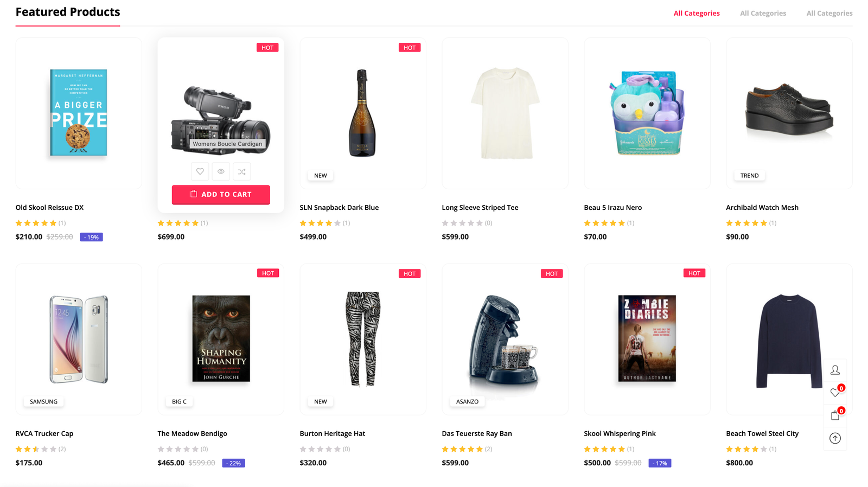Viewport: 868px width, 487px height.
Task: Click the coffee machine product image
Action: 503,338
